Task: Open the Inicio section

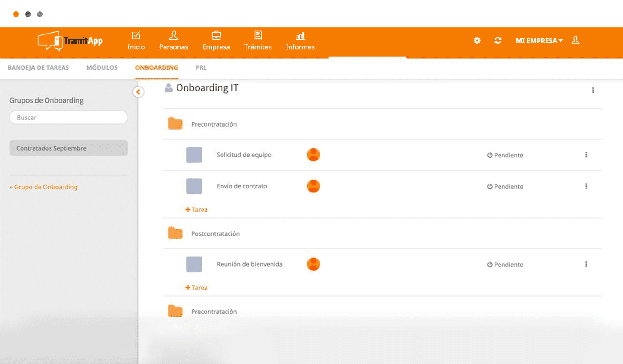Action: (136, 41)
